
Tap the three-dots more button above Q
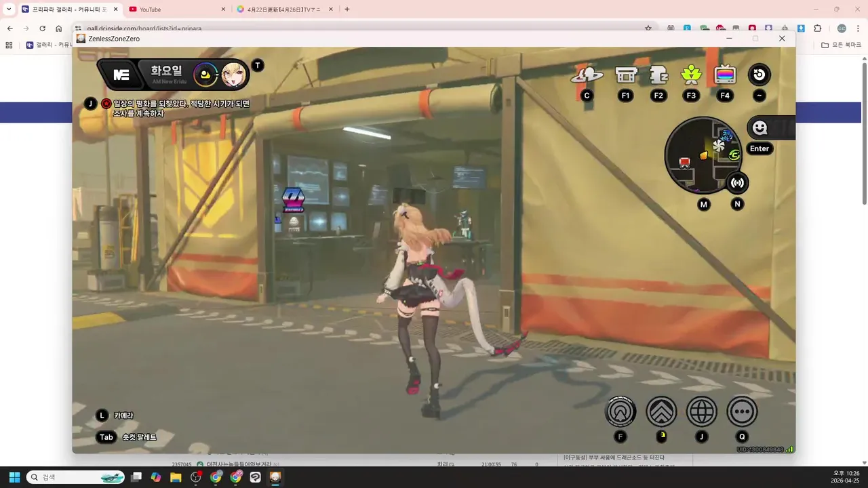pyautogui.click(x=743, y=411)
